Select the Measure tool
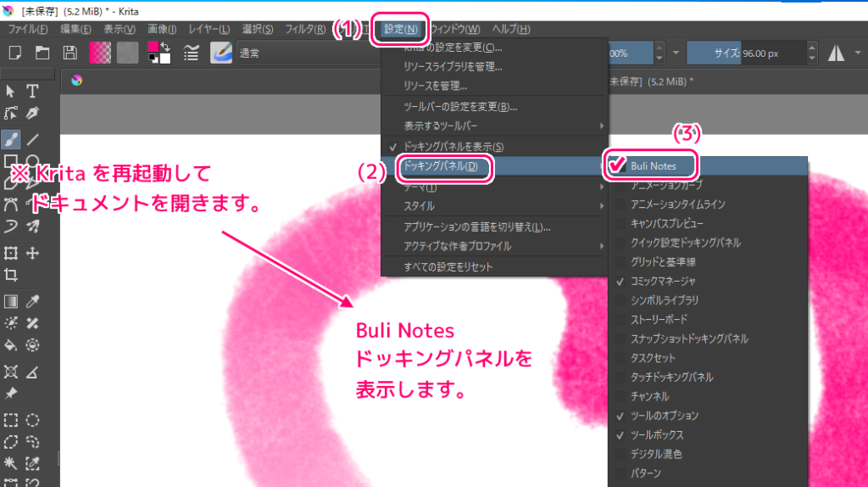 (33, 372)
